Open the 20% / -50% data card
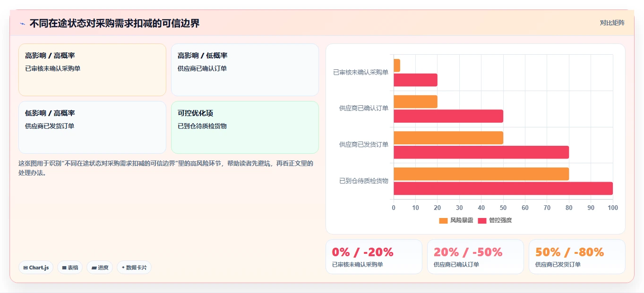Screen dimensions: 644x293 coord(475,257)
